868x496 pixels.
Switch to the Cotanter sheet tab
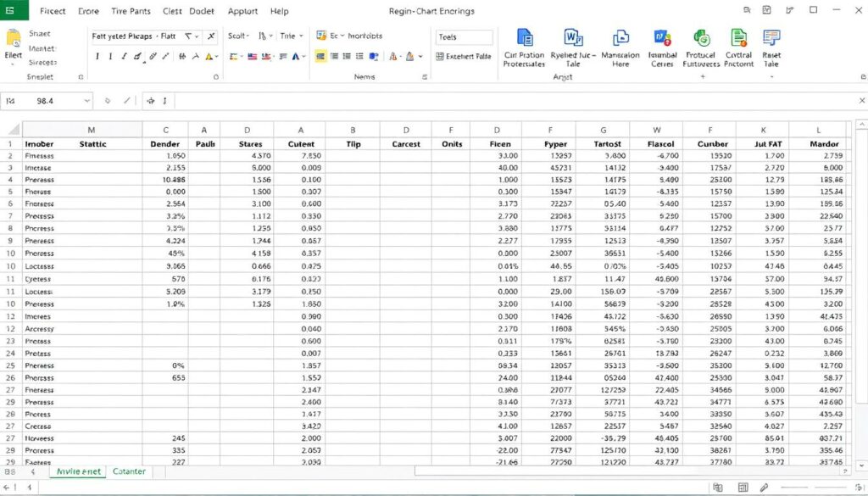click(x=129, y=471)
